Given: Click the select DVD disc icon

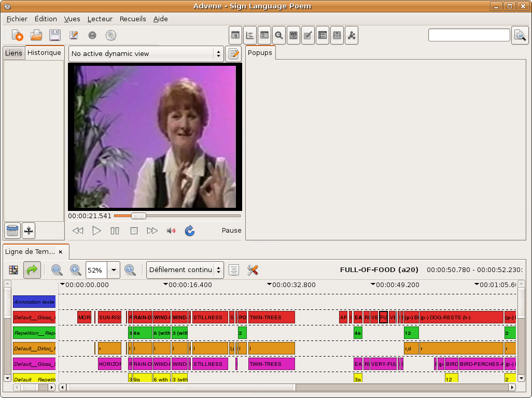Looking at the screenshot, I should [x=111, y=35].
